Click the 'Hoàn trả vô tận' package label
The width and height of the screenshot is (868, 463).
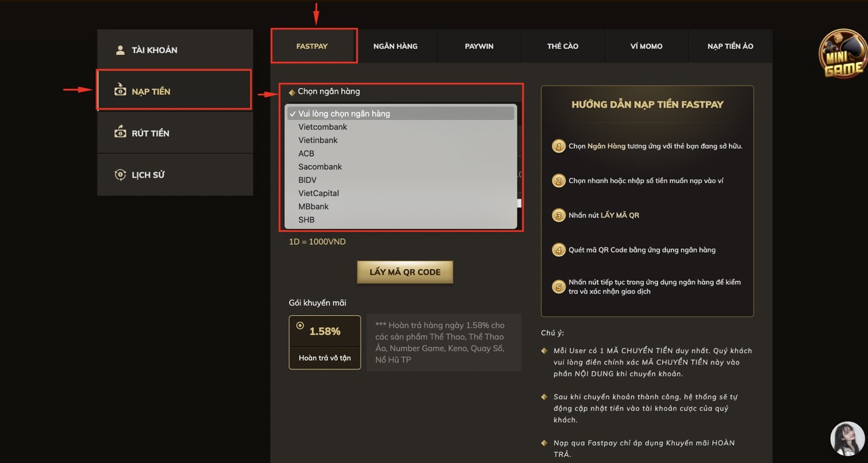325,358
